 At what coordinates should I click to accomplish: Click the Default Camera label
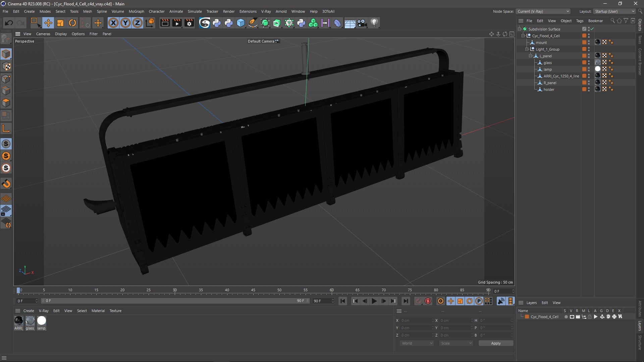coord(261,41)
